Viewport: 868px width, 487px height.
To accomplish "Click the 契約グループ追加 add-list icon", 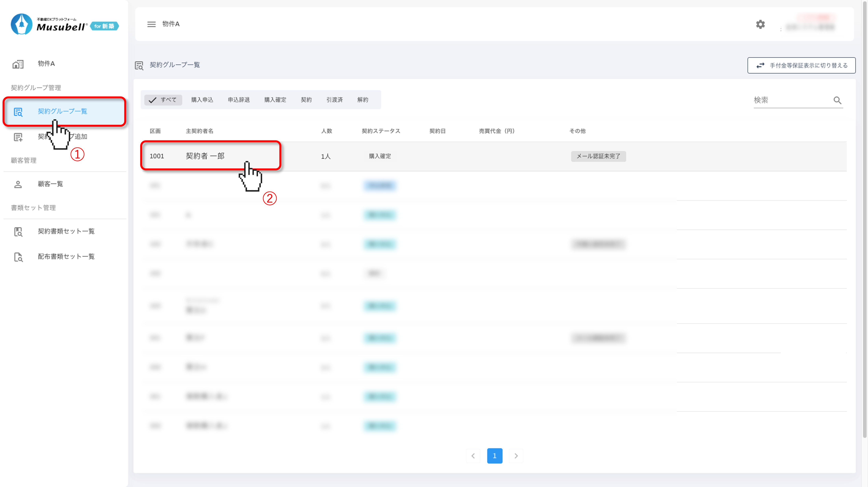I will coord(18,137).
